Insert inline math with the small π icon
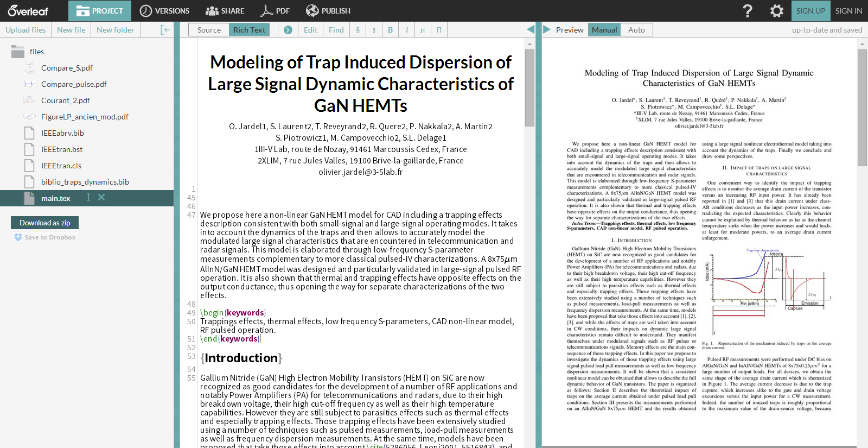 [423, 30]
